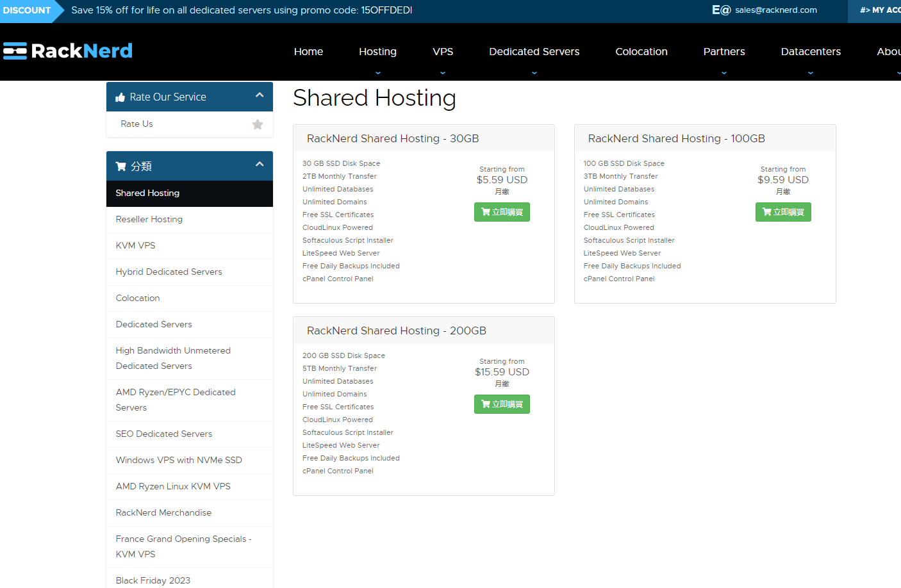The width and height of the screenshot is (901, 588).
Task: Select Windows VPS with NVMe SSD
Action: click(190, 461)
